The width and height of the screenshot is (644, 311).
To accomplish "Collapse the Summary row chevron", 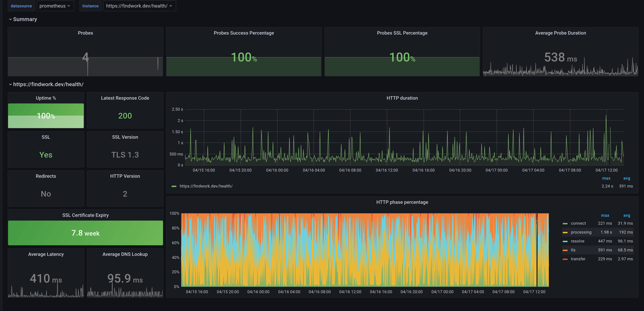I will (x=10, y=19).
